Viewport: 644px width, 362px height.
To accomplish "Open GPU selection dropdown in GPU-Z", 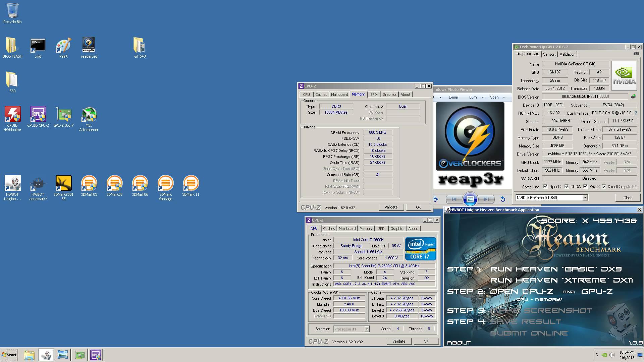I will tap(585, 197).
